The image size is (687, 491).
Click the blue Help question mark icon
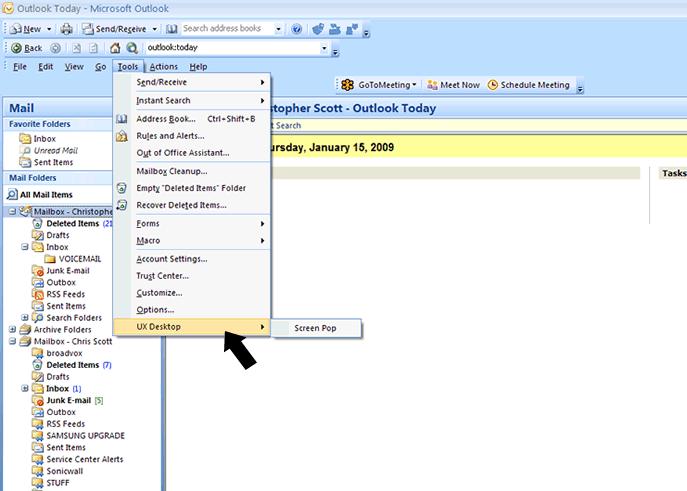tap(297, 29)
